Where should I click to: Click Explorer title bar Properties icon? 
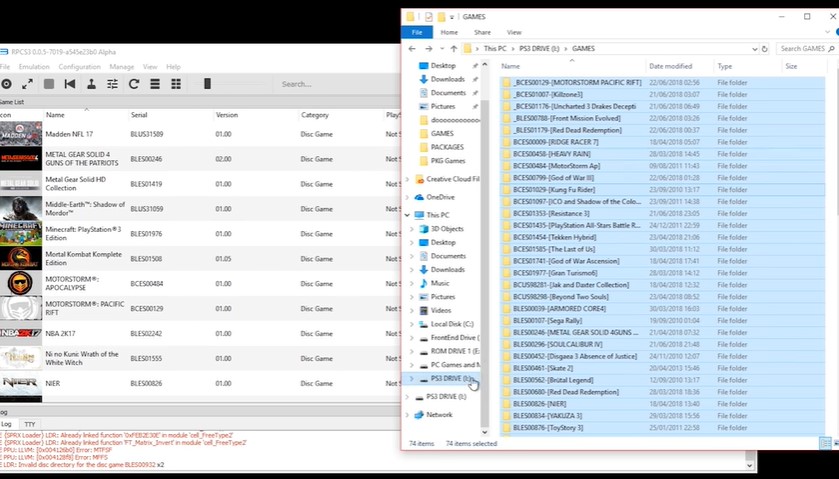[429, 17]
